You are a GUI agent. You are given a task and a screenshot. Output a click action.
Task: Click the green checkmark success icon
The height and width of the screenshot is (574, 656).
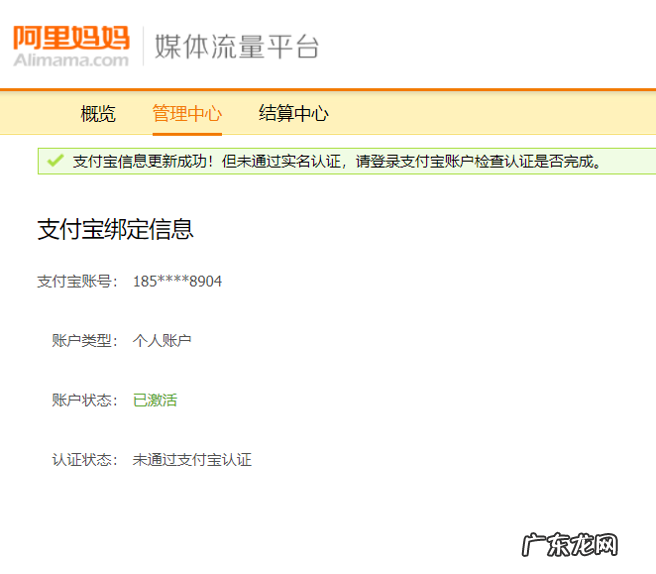click(55, 161)
